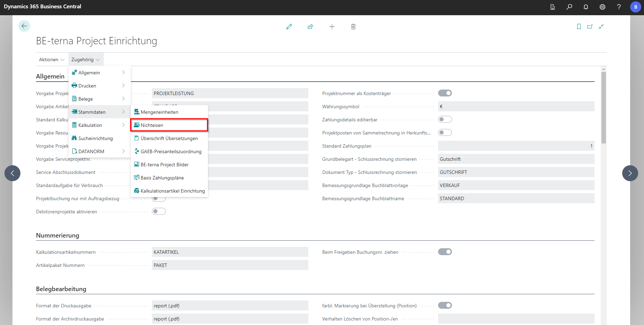Turn off Beim Freigeben Buchungsnr. ziehen
Screen dimensions: 644x325
coord(445,252)
